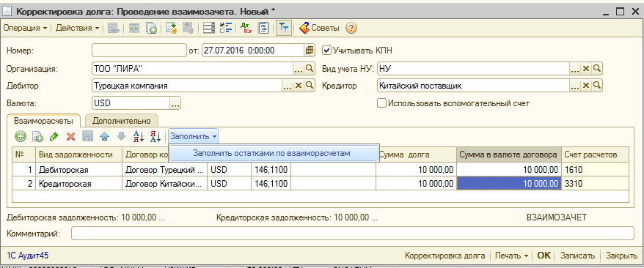
Task: Click the unpost document icon with back arrow
Action: (x=188, y=28)
